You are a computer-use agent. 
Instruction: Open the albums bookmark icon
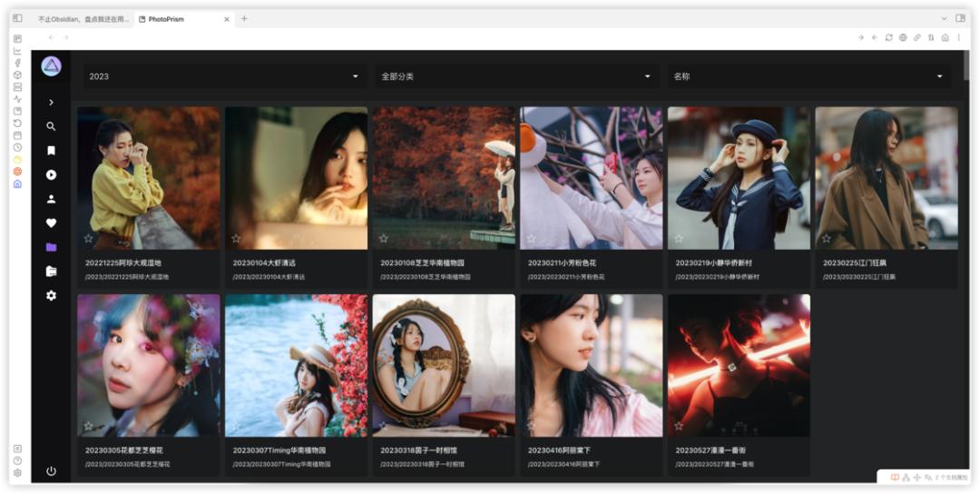51,151
